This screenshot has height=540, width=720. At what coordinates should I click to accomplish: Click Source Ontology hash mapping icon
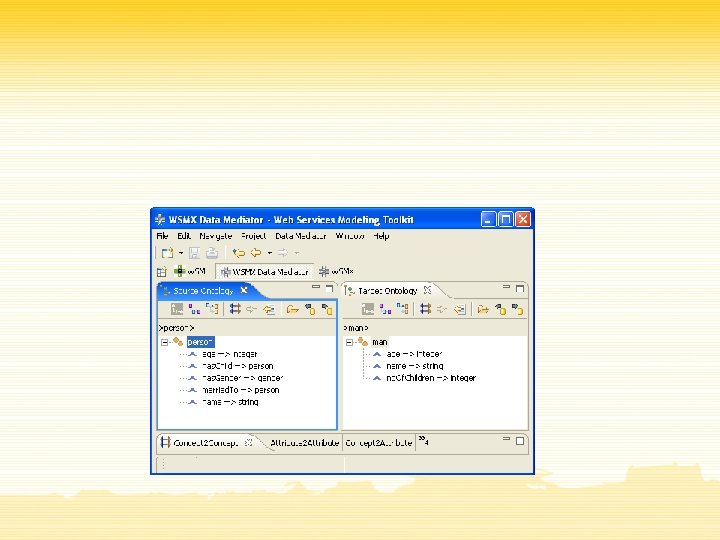click(x=235, y=309)
